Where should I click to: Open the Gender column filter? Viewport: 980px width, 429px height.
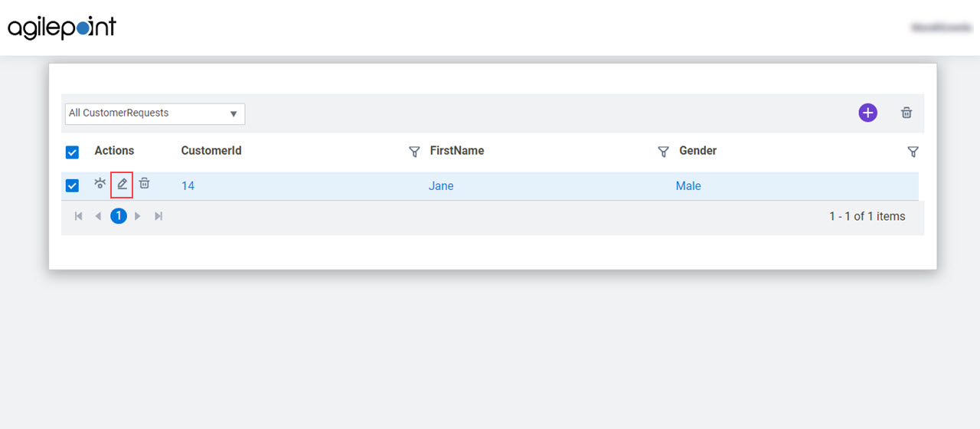click(x=913, y=152)
